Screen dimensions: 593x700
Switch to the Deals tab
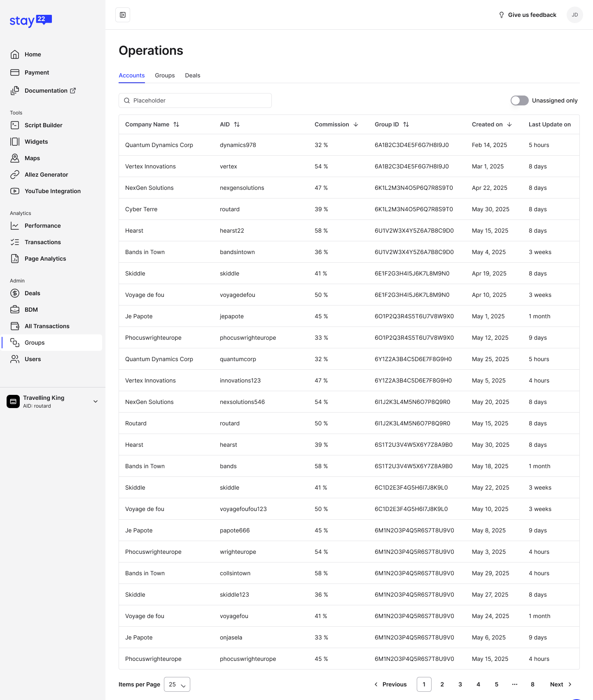(192, 75)
